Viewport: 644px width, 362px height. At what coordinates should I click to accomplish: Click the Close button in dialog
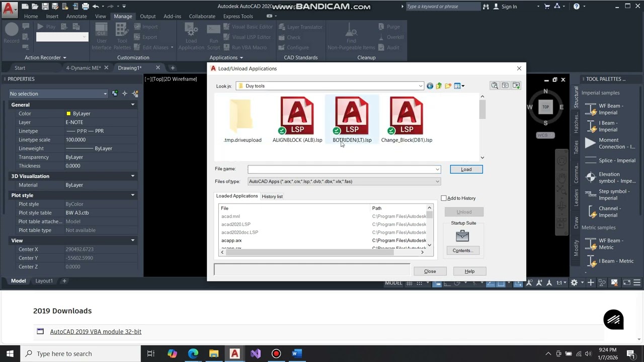430,271
